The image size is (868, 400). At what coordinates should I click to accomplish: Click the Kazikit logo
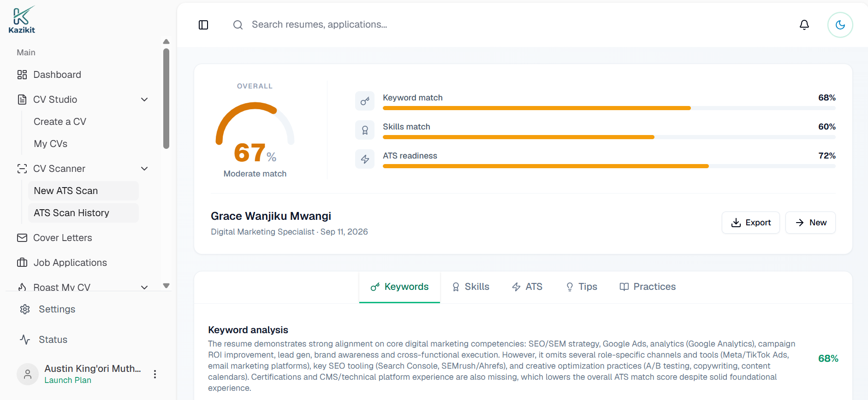[x=22, y=20]
